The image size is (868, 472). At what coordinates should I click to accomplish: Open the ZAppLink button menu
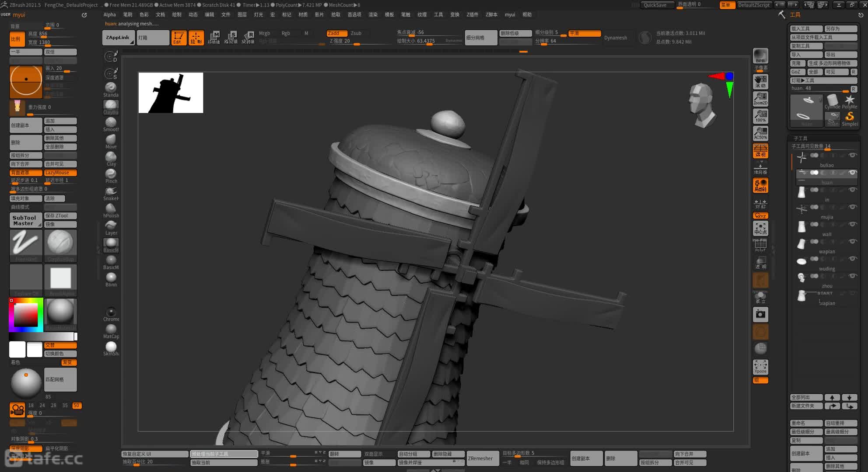[118, 38]
